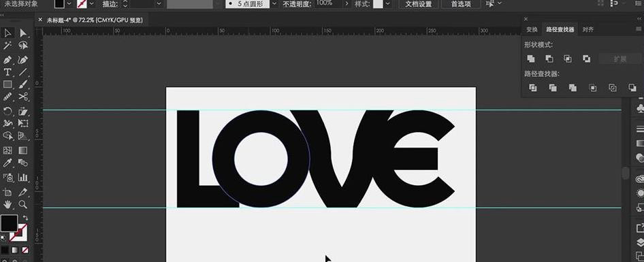
Task: Select the Rotate tool
Action: (x=7, y=111)
